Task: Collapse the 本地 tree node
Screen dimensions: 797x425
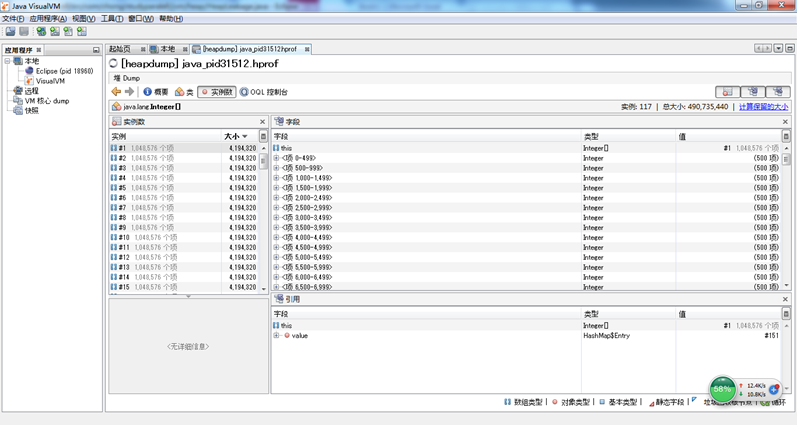Action: [x=7, y=61]
